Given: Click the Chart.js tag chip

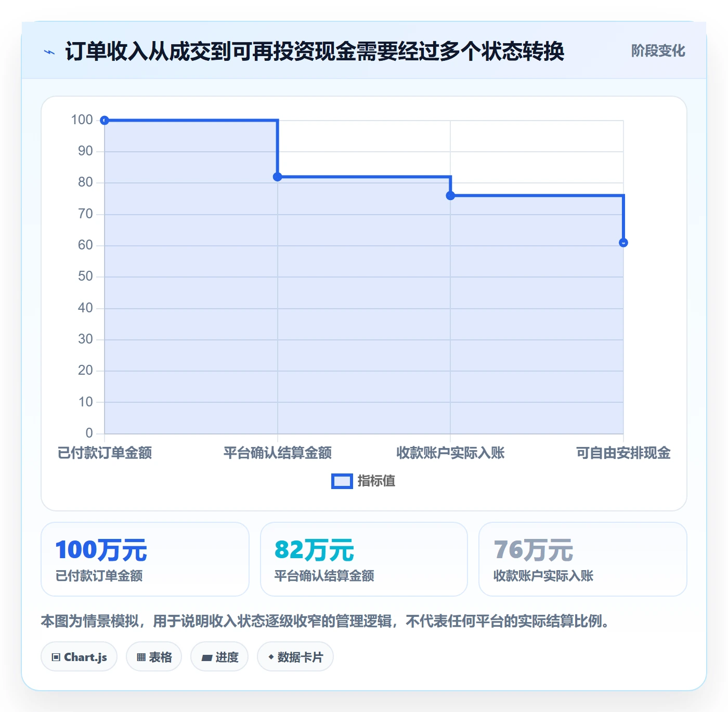Looking at the screenshot, I should 79,657.
